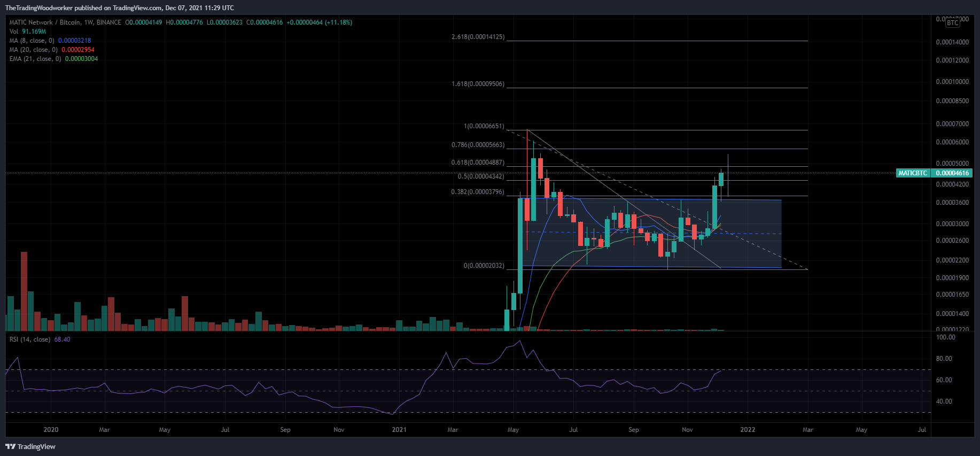Screen dimensions: 980x456
Task: Select the 0.382(0.00003796) Fibonacci label
Action: pyautogui.click(x=478, y=192)
